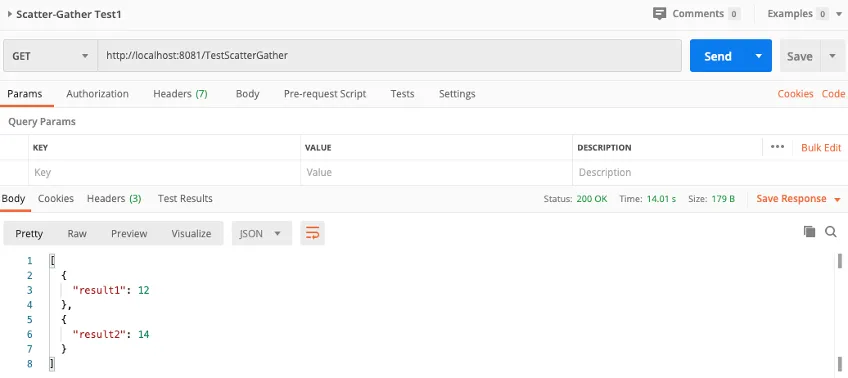Image resolution: width=848 pixels, height=378 pixels.
Task: Click the Key input cell
Action: (x=164, y=173)
